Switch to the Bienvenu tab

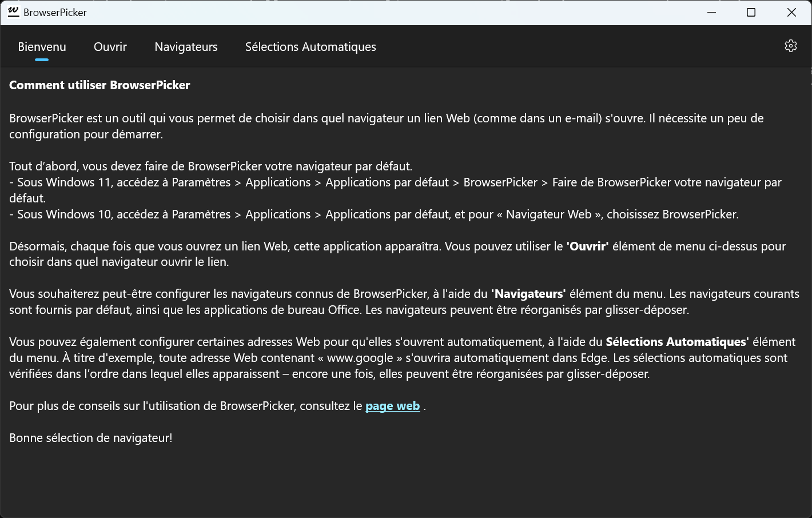42,47
